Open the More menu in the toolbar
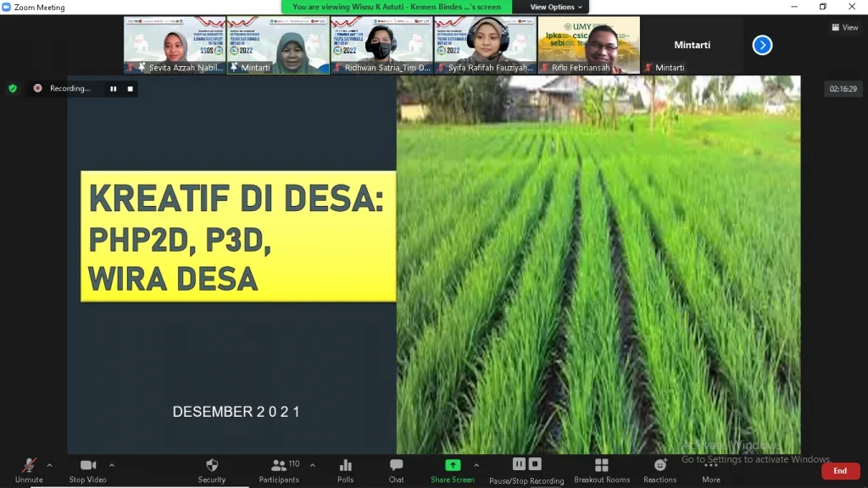The height and width of the screenshot is (488, 868). point(710,470)
